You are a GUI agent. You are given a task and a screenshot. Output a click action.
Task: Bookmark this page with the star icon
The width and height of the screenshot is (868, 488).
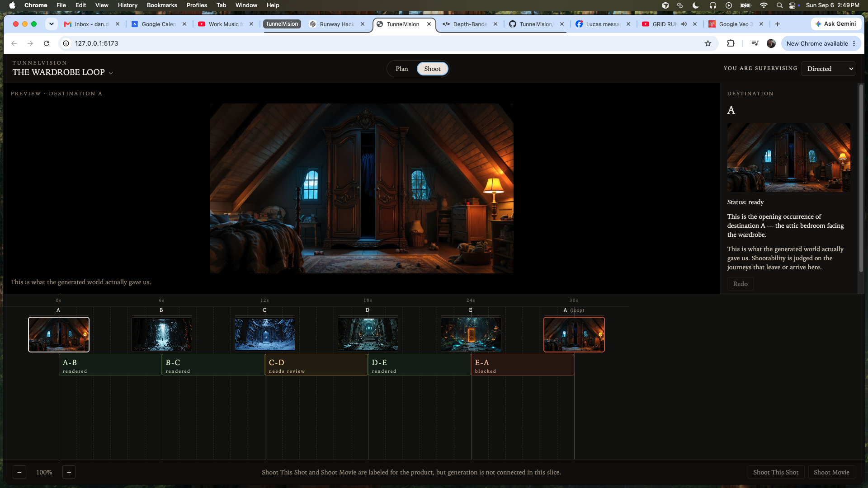(708, 43)
